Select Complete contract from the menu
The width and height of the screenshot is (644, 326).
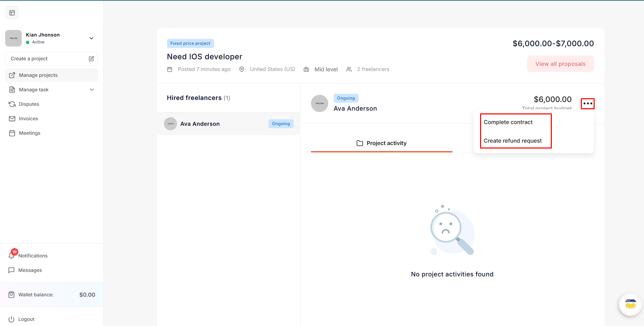coord(508,122)
